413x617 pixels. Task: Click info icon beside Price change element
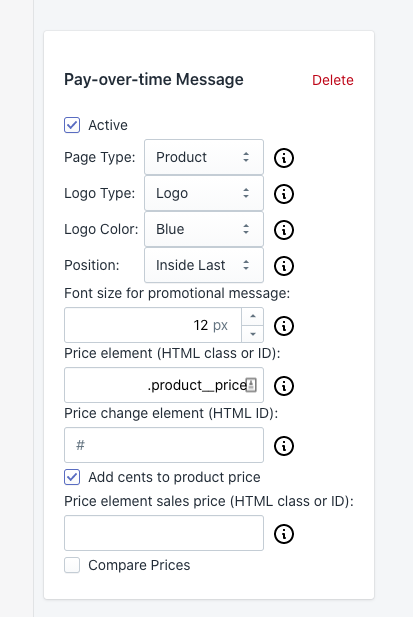(x=284, y=446)
